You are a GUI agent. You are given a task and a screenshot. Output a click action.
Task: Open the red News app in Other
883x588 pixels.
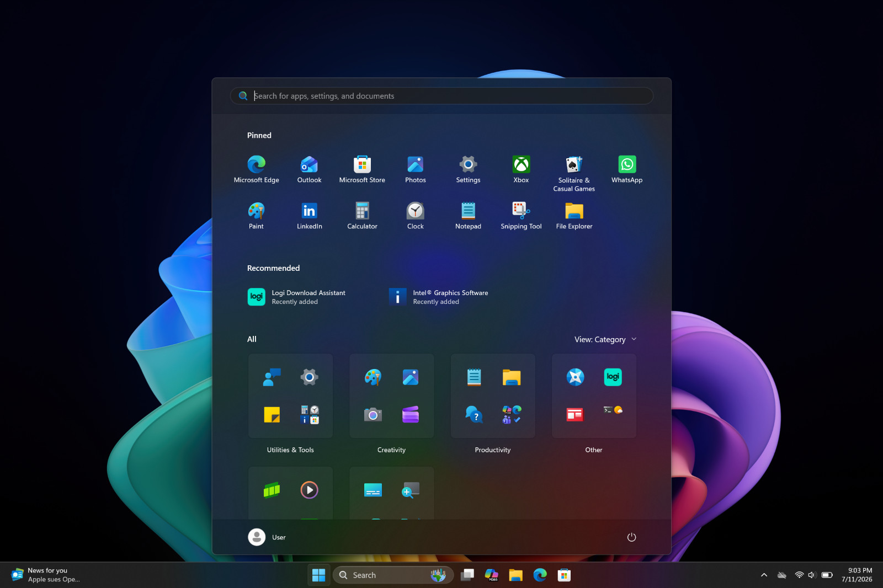point(575,415)
